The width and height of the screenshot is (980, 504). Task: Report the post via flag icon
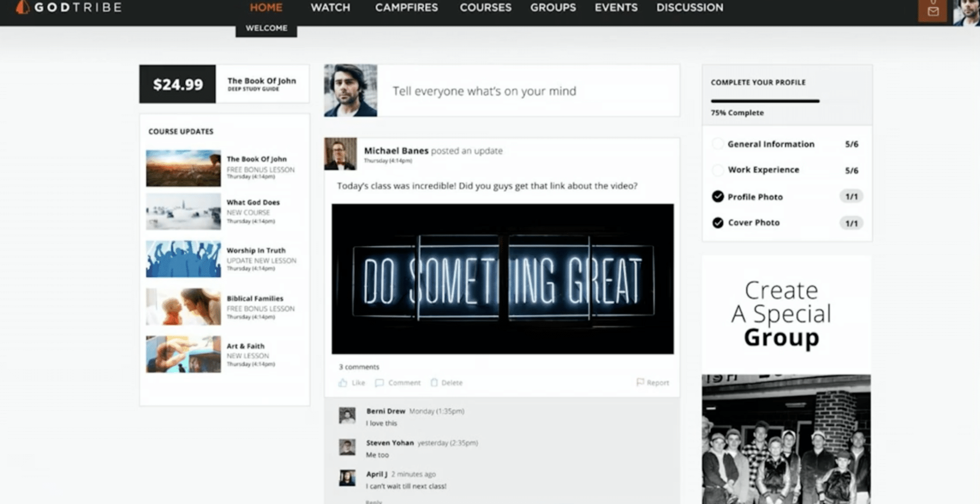640,382
